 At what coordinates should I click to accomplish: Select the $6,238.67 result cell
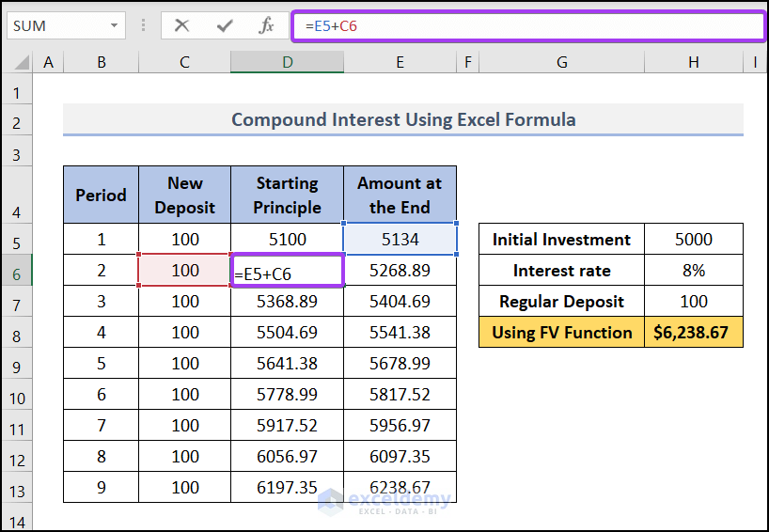coord(693,333)
